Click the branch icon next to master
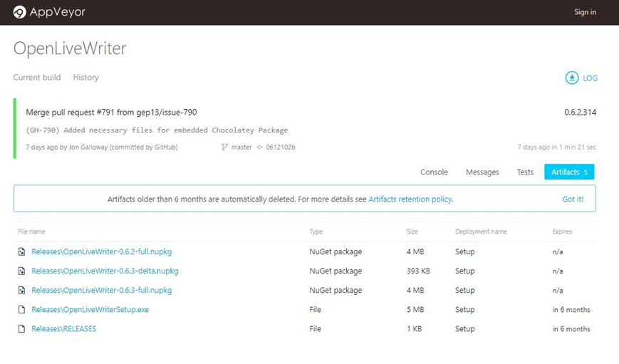The width and height of the screenshot is (619, 364). pos(224,147)
